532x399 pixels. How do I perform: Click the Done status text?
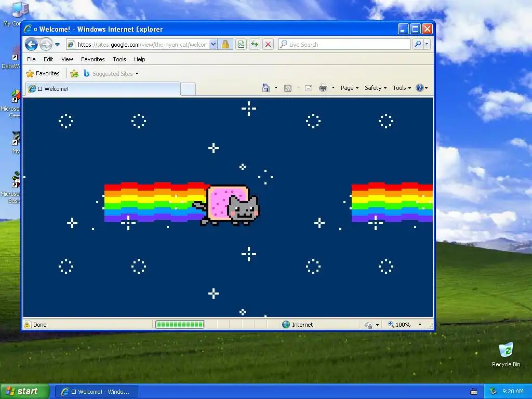(x=39, y=325)
